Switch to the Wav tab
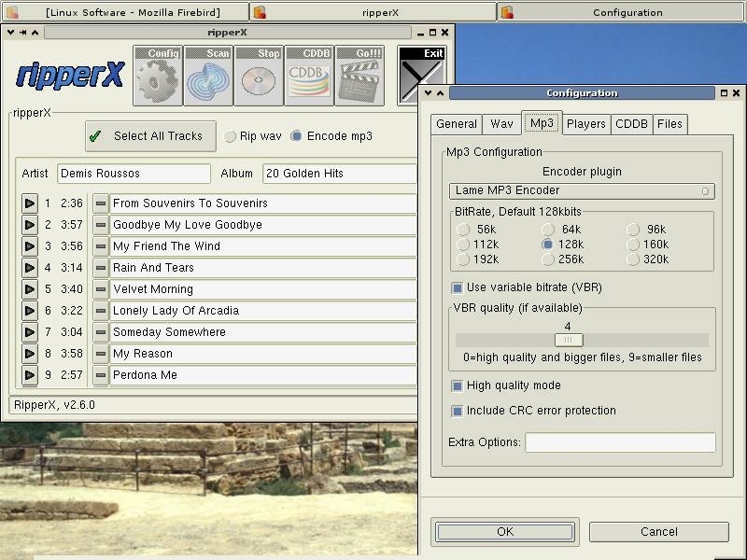Viewport: 747px width, 560px height. (x=501, y=124)
